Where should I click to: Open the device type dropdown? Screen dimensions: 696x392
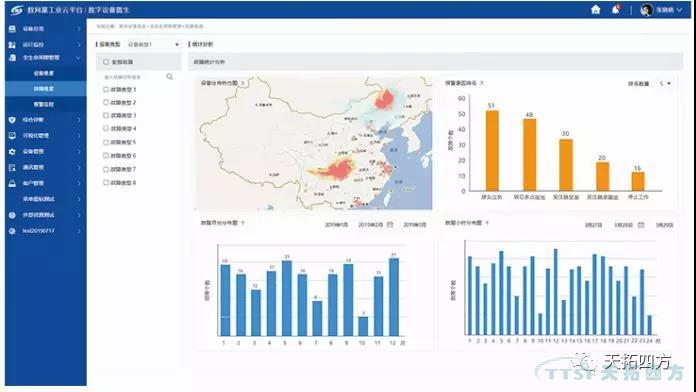153,44
